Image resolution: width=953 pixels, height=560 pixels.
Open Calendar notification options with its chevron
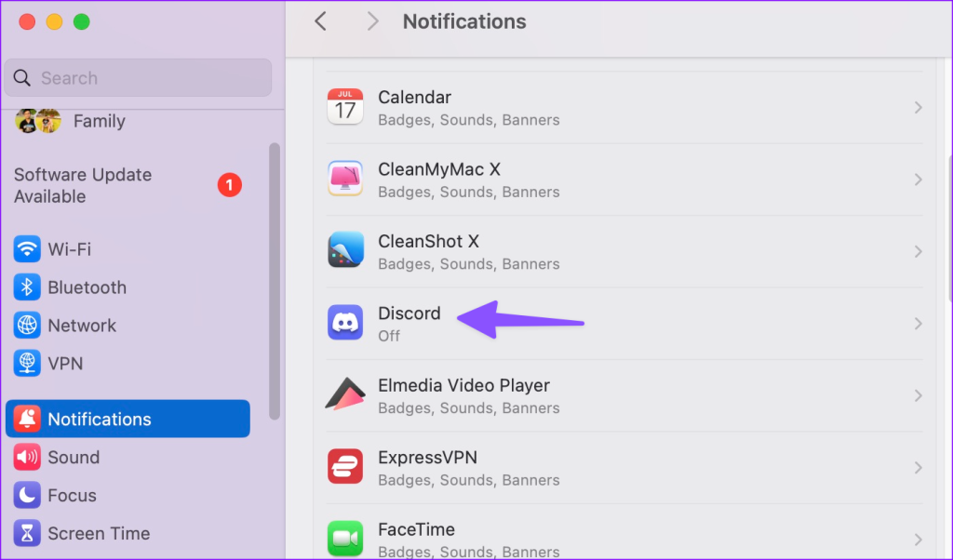919,107
